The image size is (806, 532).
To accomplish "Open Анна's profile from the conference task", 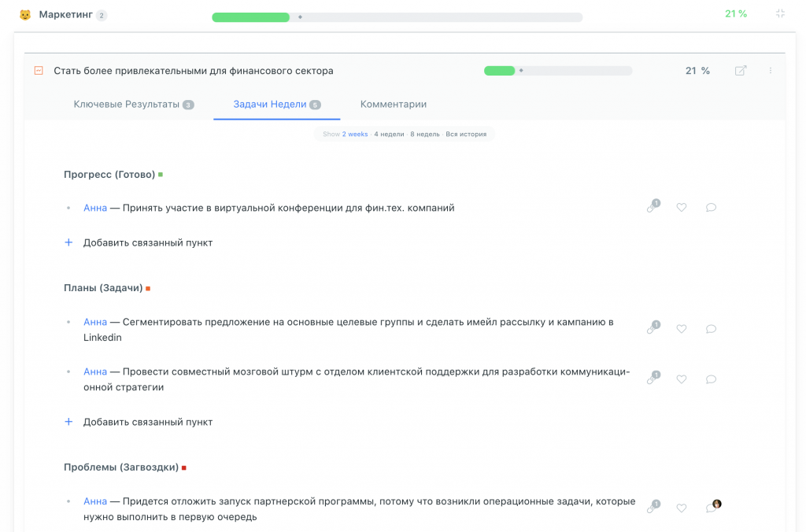I will click(94, 208).
